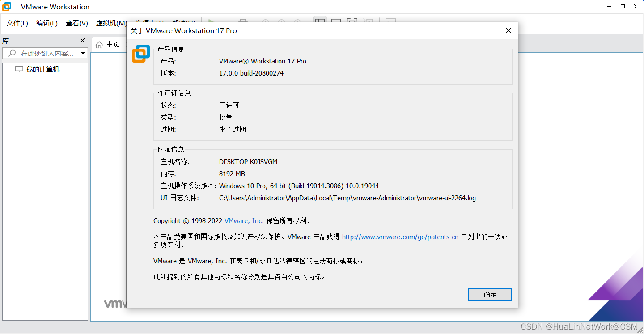Screen dimensions: 644x334
Task: Click the vmware-ui-2264.log file path
Action: pos(347,198)
